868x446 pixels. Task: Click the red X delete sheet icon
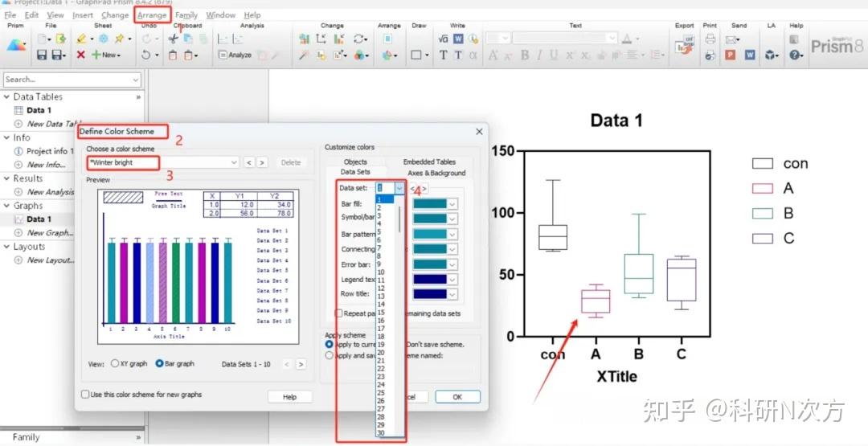pyautogui.click(x=81, y=55)
